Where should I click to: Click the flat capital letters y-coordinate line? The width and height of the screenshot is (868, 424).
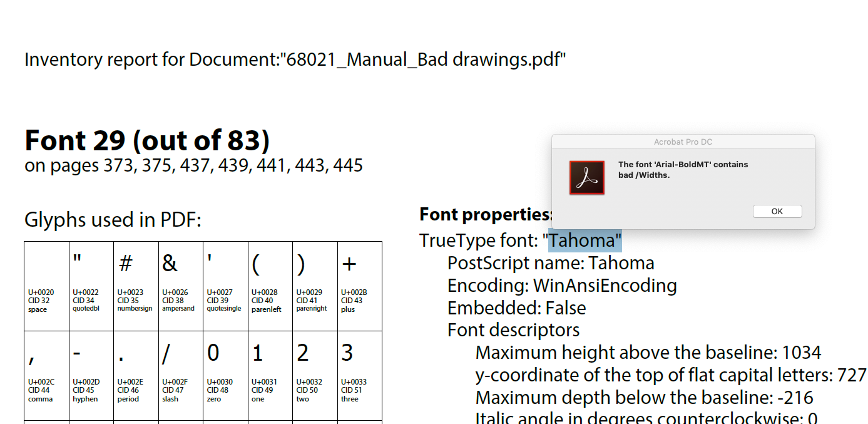[671, 375]
